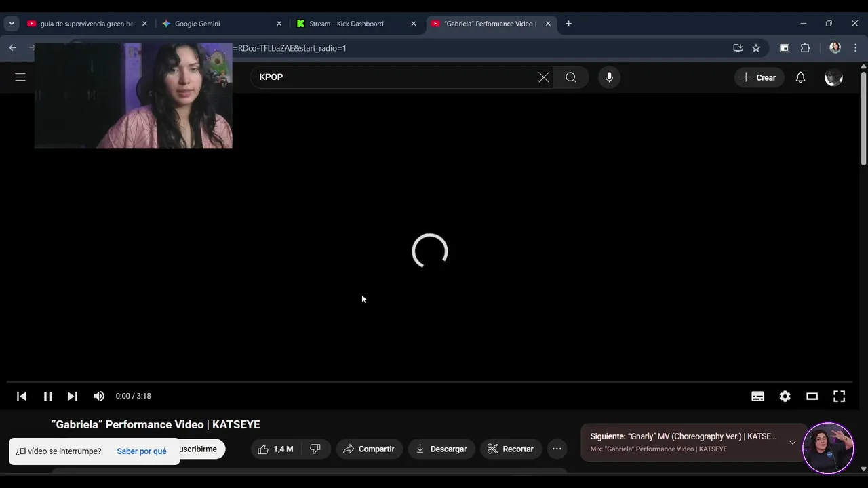Mute the video volume
Viewport: 868px width, 488px height.
click(x=99, y=396)
